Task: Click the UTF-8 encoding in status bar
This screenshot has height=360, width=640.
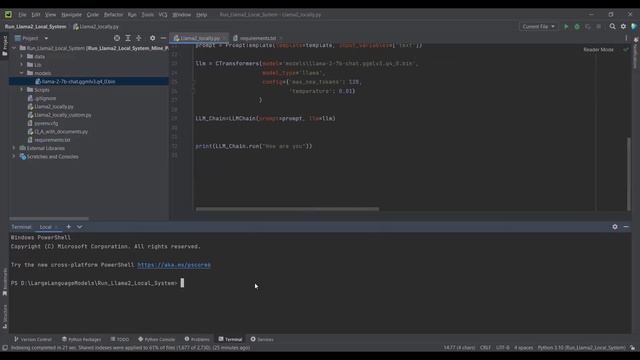Action: tap(502, 348)
